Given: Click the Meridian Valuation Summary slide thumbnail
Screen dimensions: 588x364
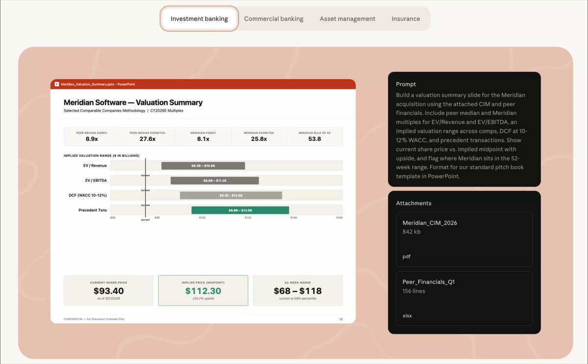Looking at the screenshot, I should point(203,201).
